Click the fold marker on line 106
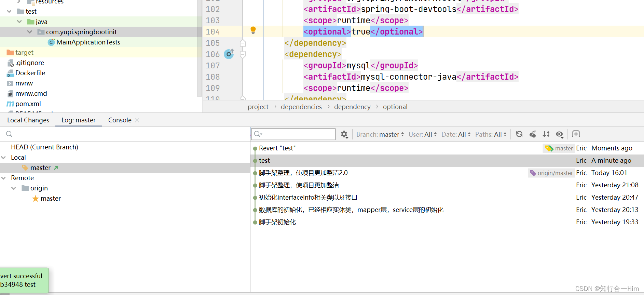Screen dimensions: 644x295 (x=243, y=54)
